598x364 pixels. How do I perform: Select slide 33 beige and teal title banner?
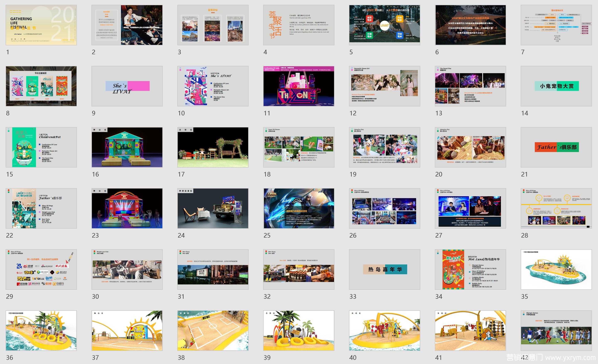point(385,270)
